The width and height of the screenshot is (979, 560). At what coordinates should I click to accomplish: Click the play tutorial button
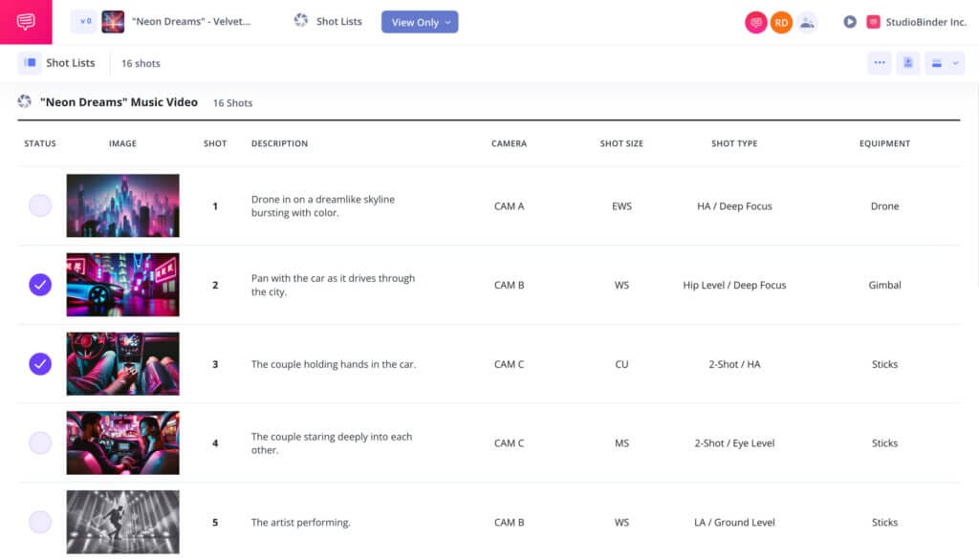click(850, 20)
